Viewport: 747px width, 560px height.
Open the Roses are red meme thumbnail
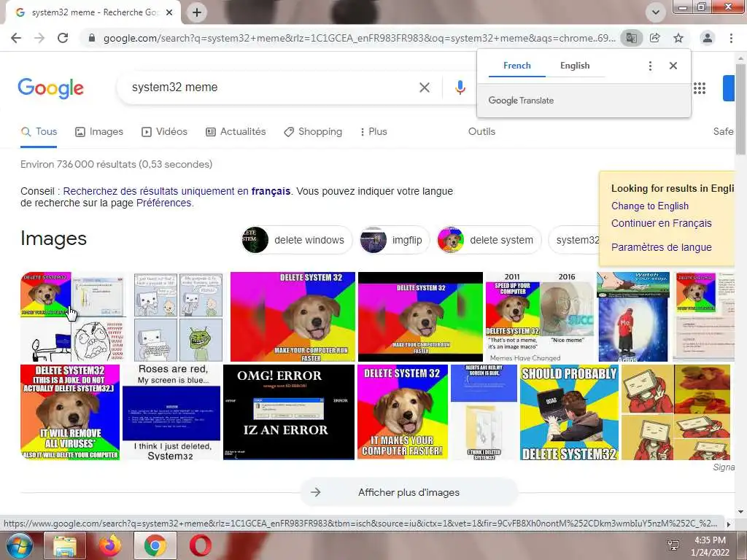click(x=171, y=413)
